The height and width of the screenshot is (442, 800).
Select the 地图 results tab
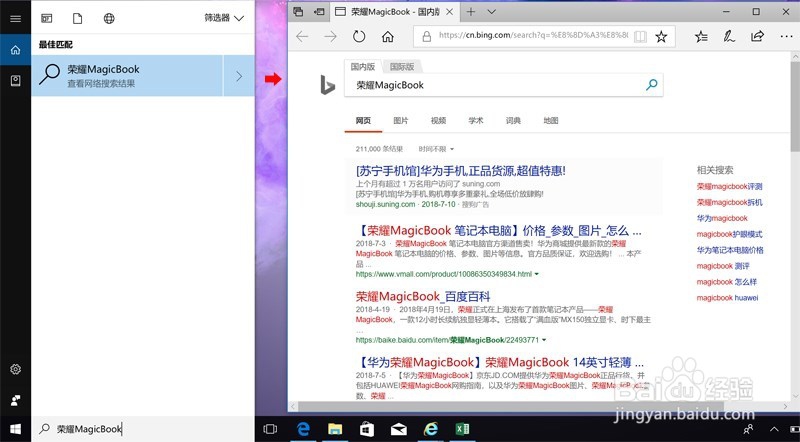coord(551,121)
